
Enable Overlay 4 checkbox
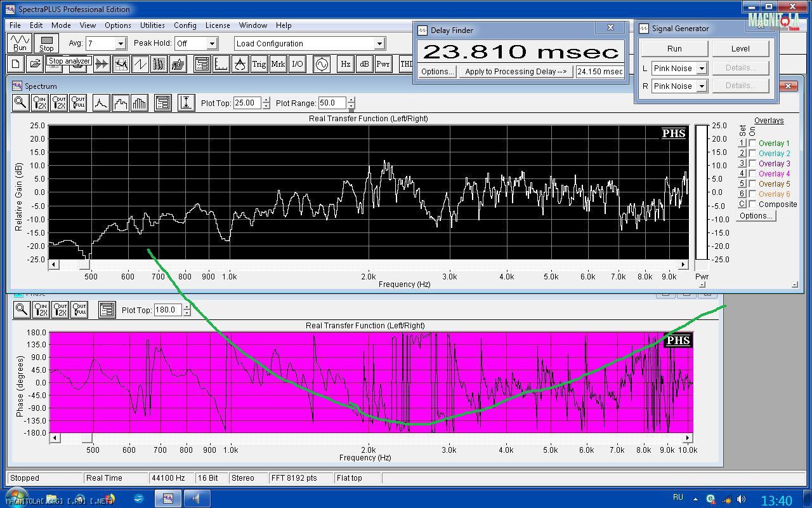(752, 174)
